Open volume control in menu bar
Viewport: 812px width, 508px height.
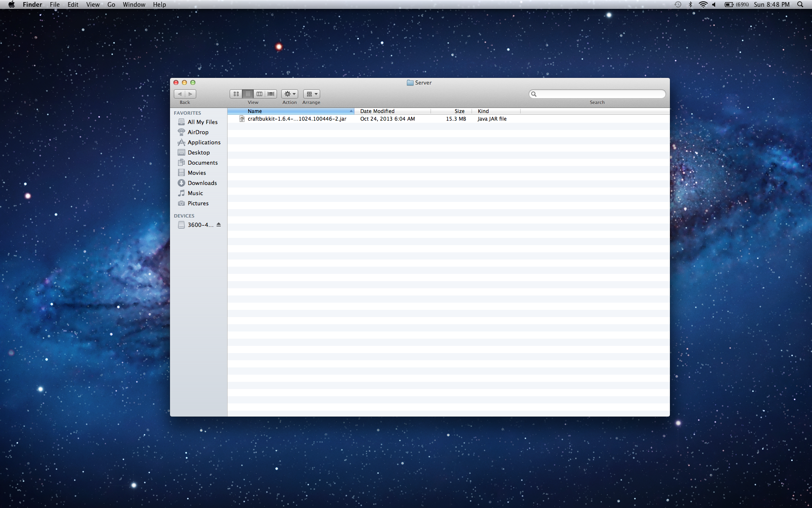click(x=714, y=5)
